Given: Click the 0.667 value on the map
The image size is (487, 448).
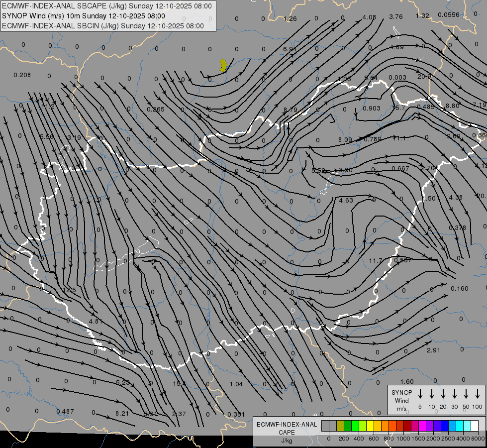Looking at the screenshot, I should (x=400, y=168).
